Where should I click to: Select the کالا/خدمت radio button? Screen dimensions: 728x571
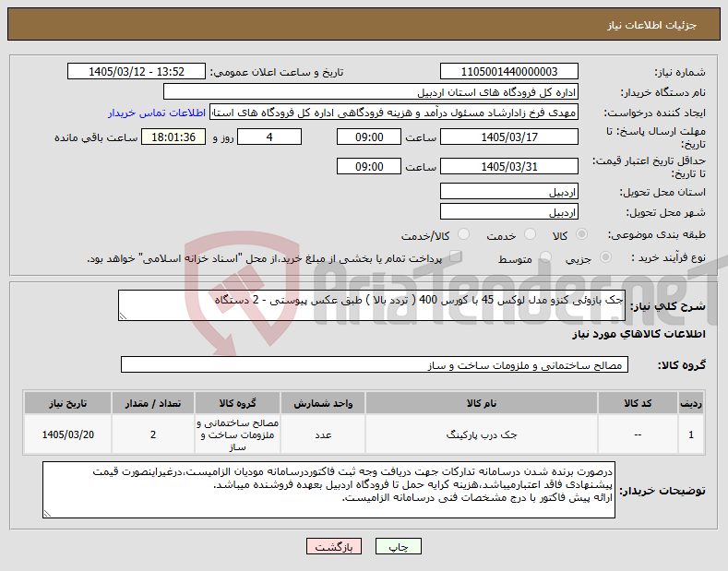(x=463, y=234)
